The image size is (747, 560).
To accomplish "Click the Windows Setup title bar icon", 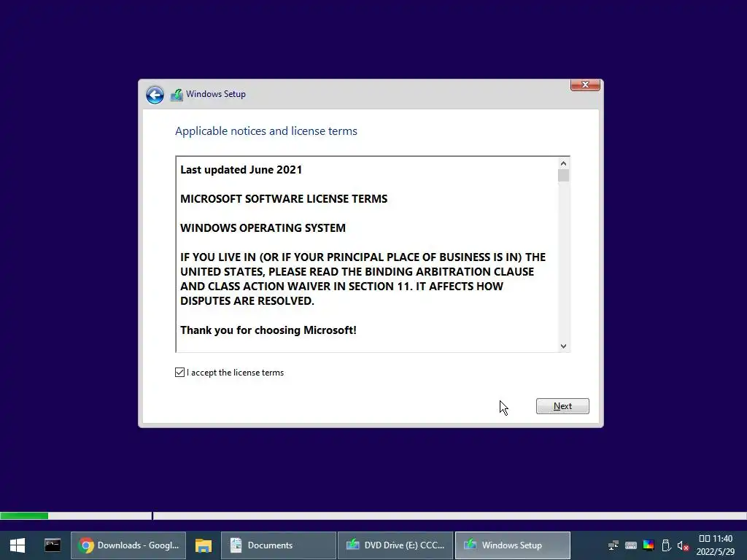I will point(177,95).
